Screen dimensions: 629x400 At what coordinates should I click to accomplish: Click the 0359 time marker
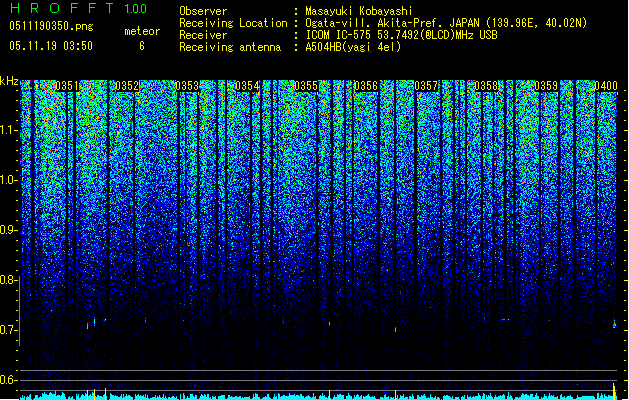click(546, 86)
